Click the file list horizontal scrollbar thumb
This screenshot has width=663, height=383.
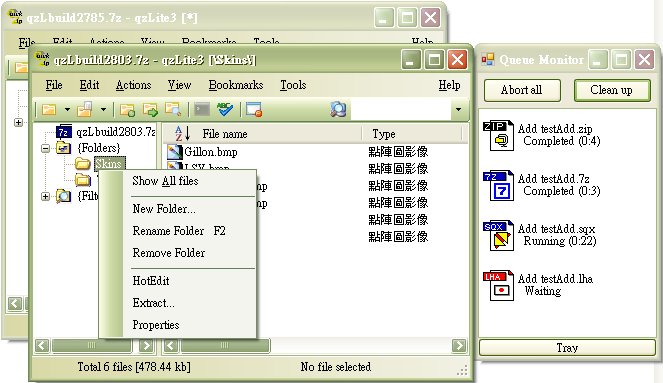[x=225, y=345]
